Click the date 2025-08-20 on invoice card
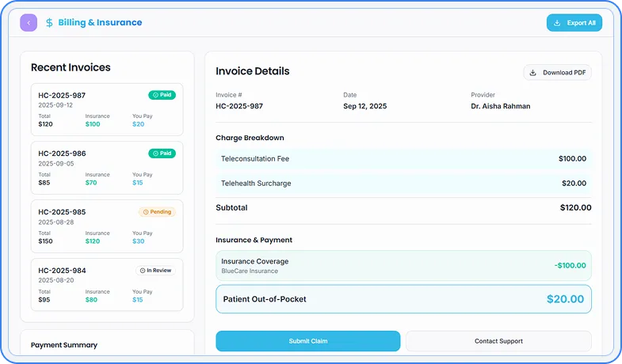This screenshot has height=364, width=622. click(x=56, y=280)
